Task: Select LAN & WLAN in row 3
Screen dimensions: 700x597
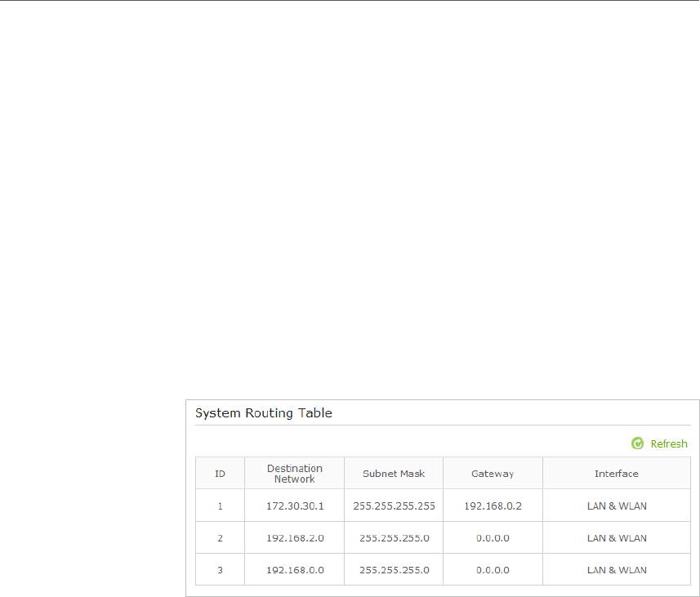Action: [617, 570]
